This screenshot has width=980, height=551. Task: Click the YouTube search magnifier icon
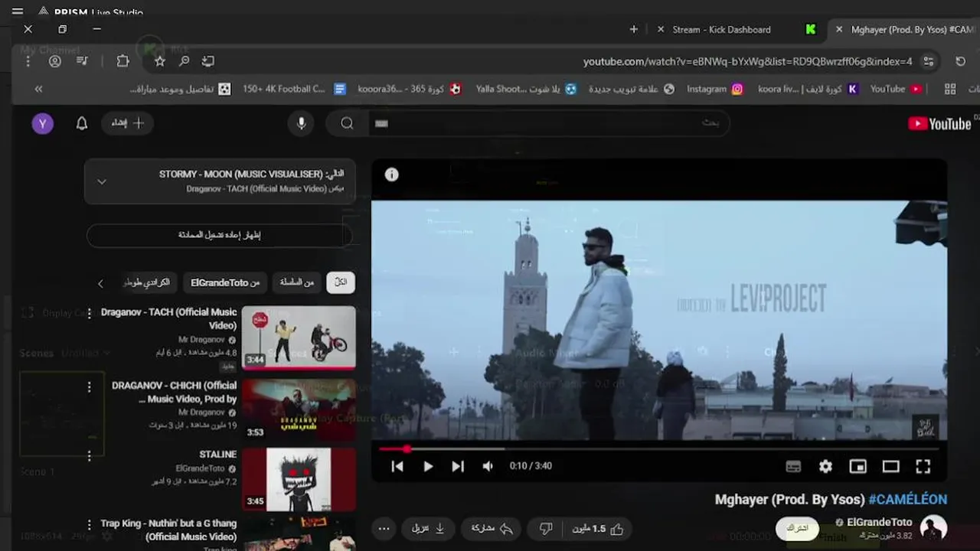pos(348,123)
